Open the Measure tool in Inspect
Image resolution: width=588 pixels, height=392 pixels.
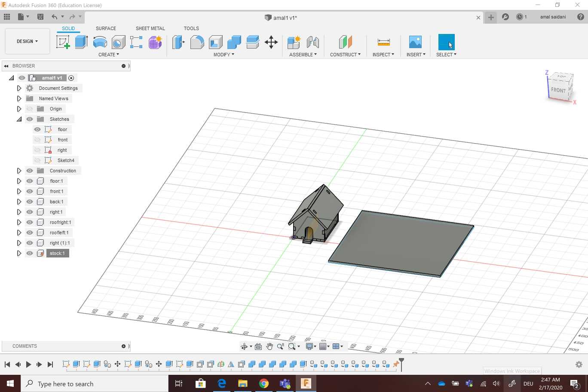click(x=383, y=42)
